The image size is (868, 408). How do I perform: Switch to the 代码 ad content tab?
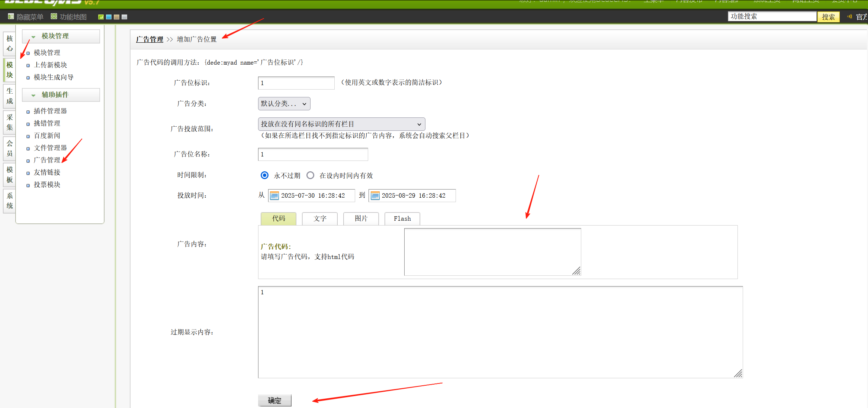(x=279, y=218)
